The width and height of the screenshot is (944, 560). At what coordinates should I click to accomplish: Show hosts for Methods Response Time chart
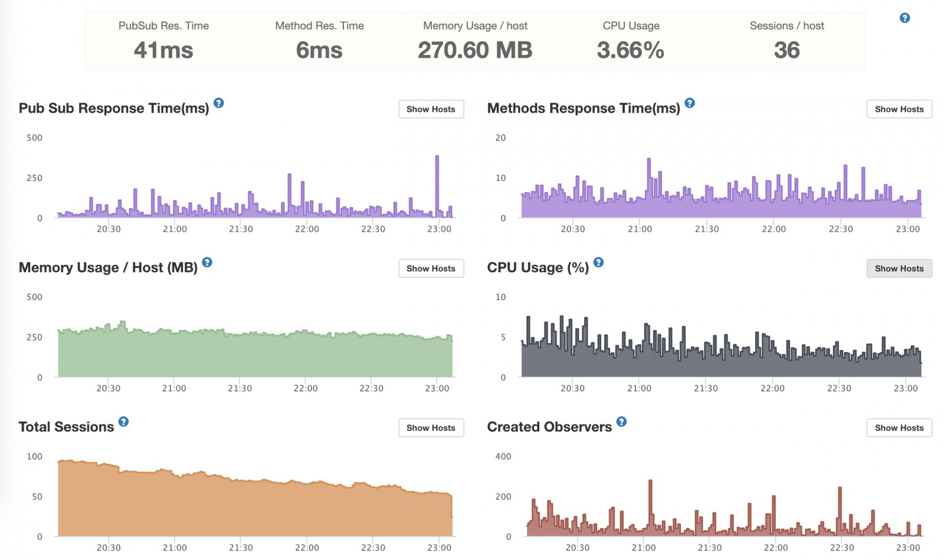click(899, 109)
